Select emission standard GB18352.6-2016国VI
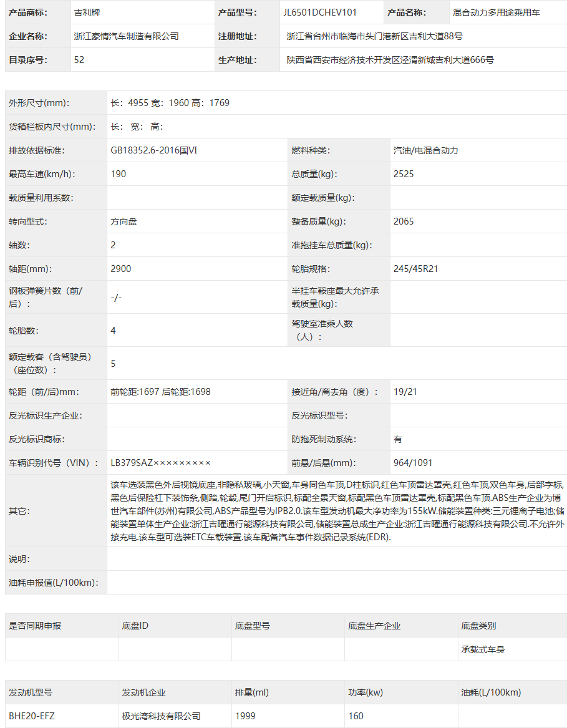The height and width of the screenshot is (728, 567). (153, 150)
